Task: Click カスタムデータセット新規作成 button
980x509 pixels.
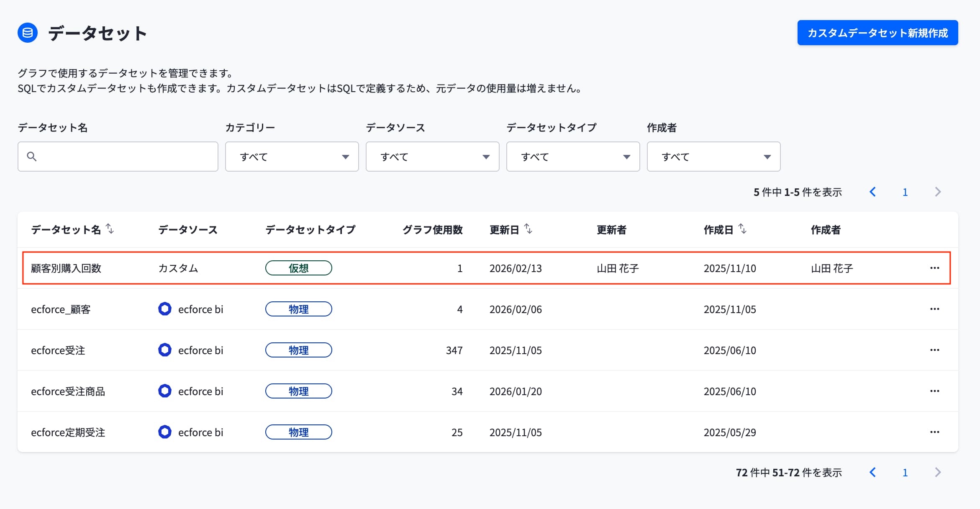Action: tap(877, 33)
